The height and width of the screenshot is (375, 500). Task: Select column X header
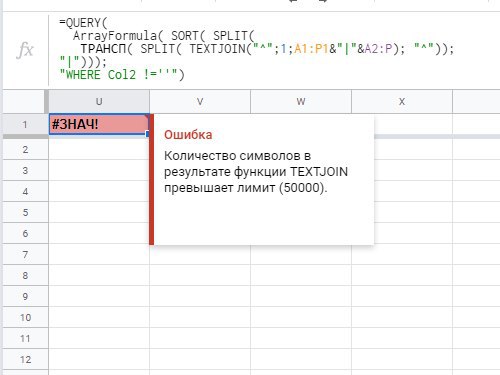402,102
